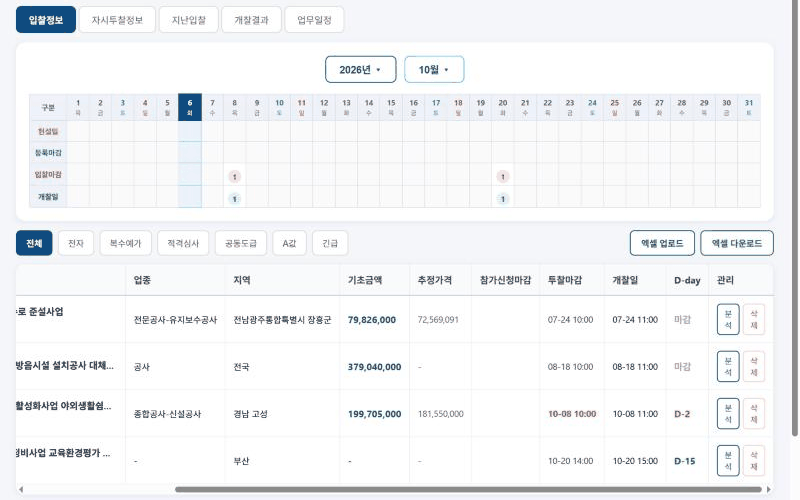Select the 공동도급 filter
Image resolution: width=800 pixels, height=500 pixels.
[x=241, y=243]
